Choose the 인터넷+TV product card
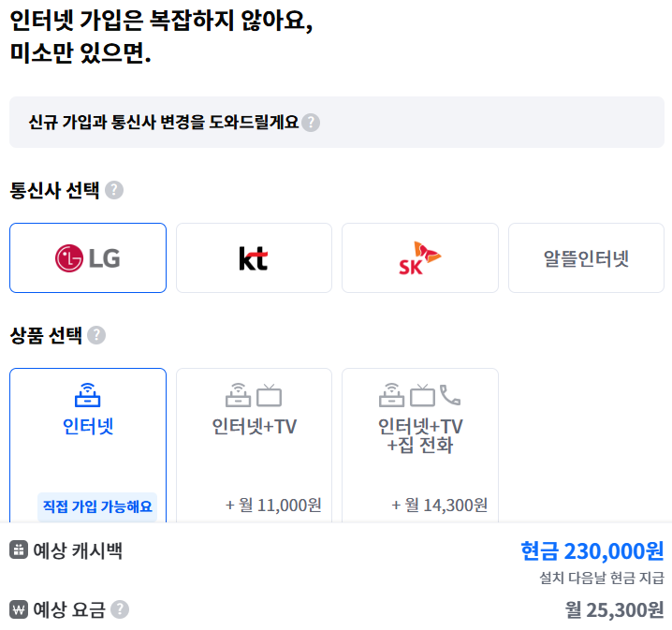Image resolution: width=672 pixels, height=630 pixels. (254, 445)
